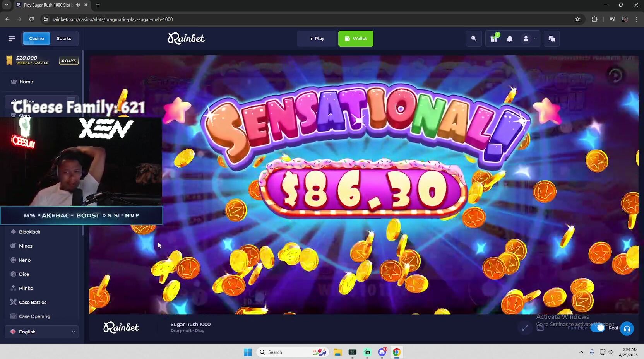
Task: Open the notifications bell icon
Action: pos(510,39)
